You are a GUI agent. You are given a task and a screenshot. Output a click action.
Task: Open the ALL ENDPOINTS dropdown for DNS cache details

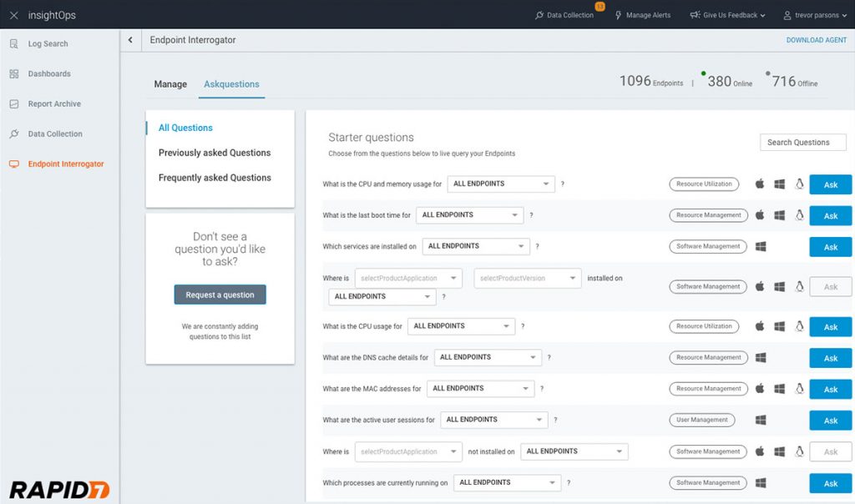pyautogui.click(x=488, y=357)
